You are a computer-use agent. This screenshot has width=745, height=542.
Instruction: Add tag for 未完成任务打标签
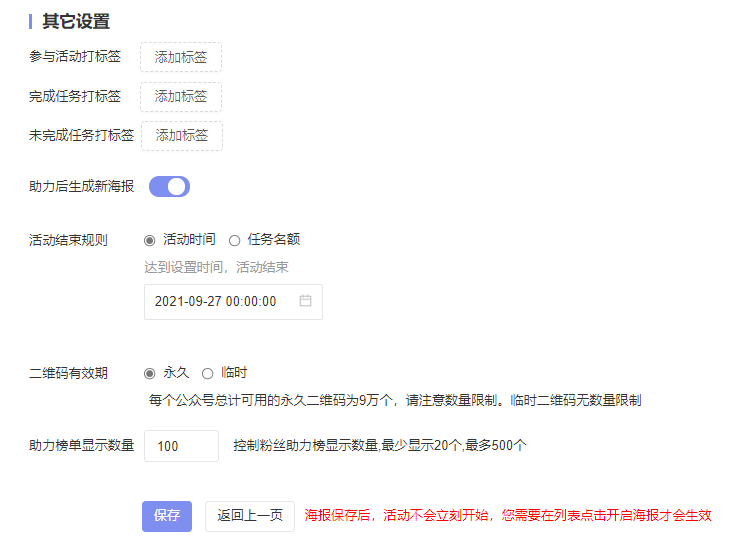point(182,135)
